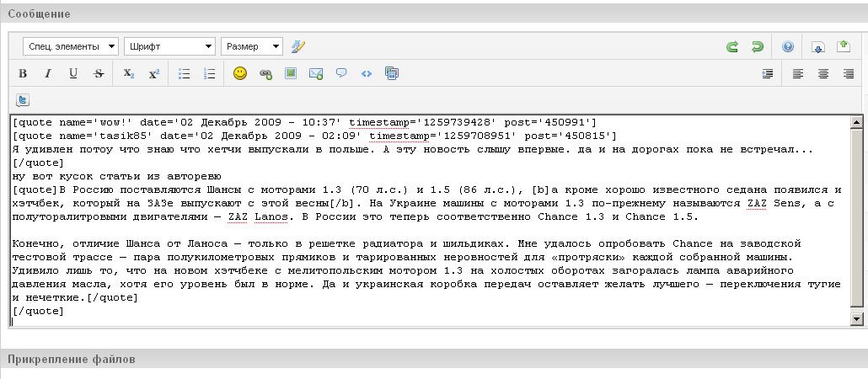Screen dimensions: 868x379
Task: Wrap text in code tags
Action: 367,73
